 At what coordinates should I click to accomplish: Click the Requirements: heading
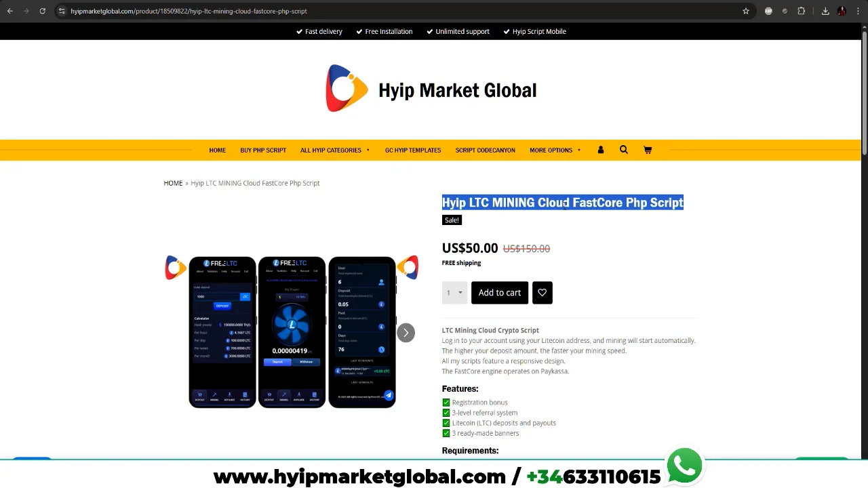pyautogui.click(x=471, y=451)
